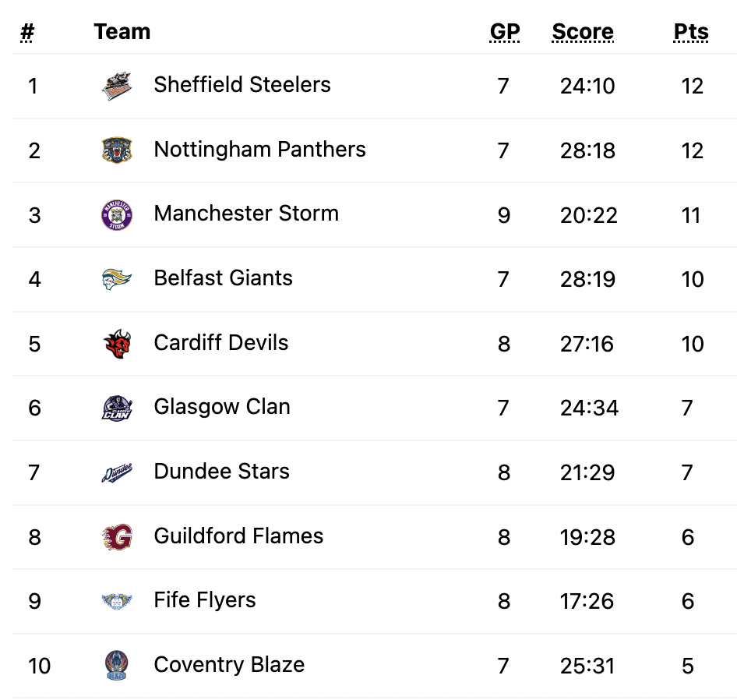Viewport: 737px width, 700px height.
Task: Open the Coventry Blaze logo
Action: coord(117,666)
